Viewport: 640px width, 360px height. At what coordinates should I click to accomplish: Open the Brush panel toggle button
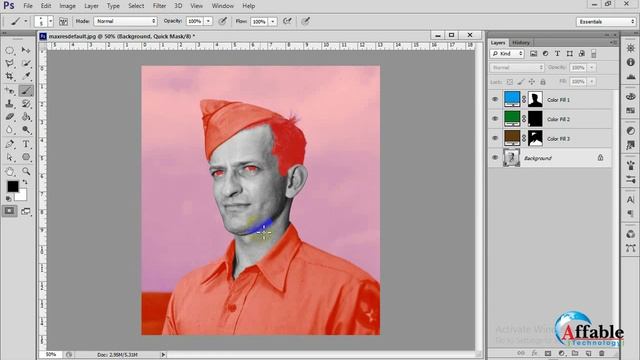[63, 21]
